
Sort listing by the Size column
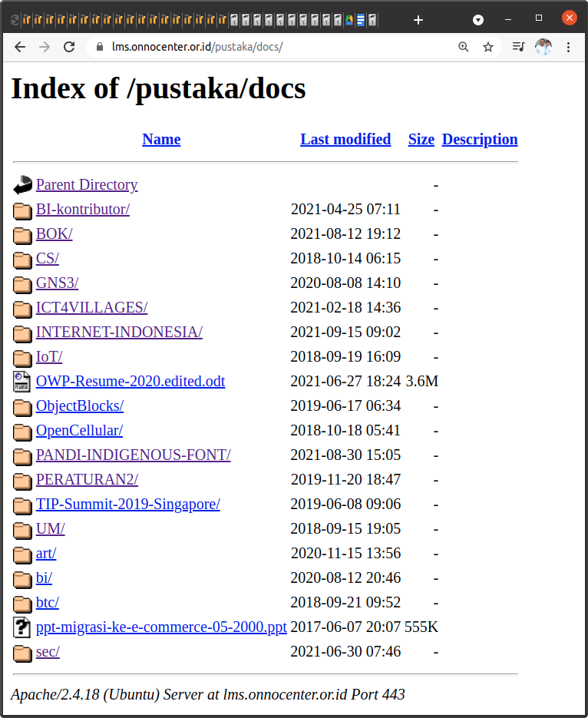pos(421,139)
